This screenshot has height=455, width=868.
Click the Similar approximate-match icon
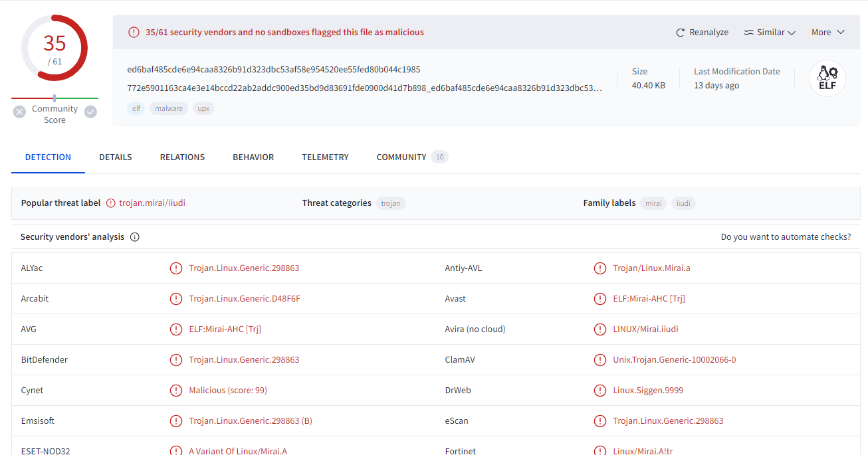[748, 33]
